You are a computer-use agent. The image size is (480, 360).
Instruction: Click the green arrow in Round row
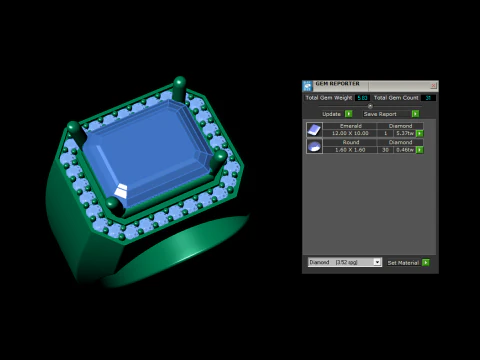pos(420,150)
